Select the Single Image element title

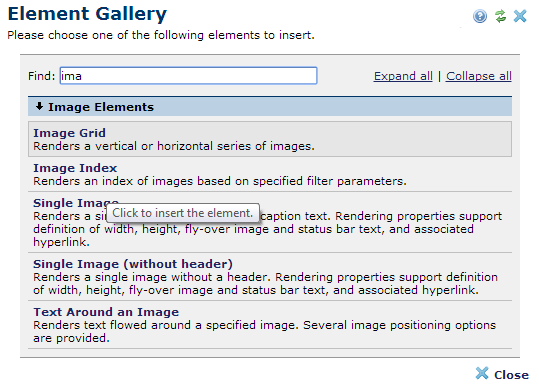[76, 203]
